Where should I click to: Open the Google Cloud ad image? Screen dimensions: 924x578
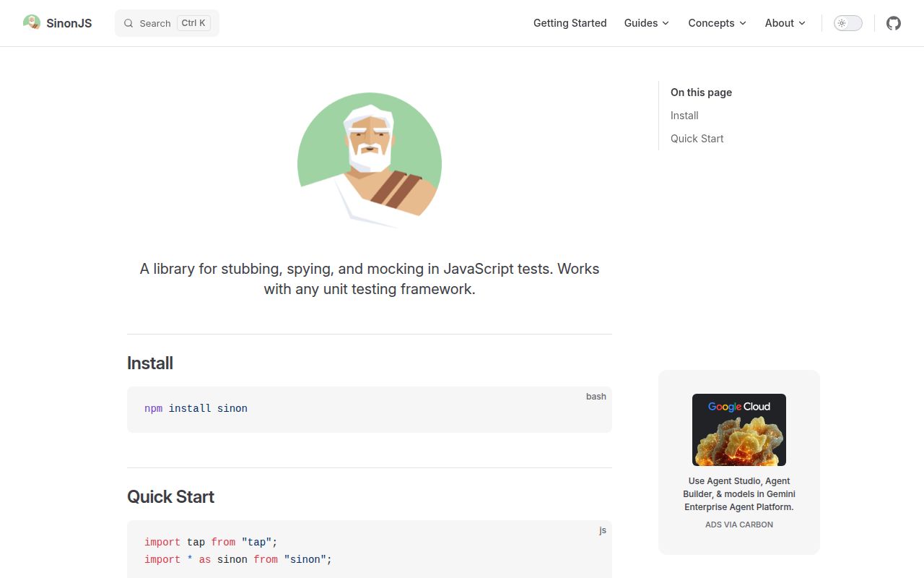tap(739, 430)
